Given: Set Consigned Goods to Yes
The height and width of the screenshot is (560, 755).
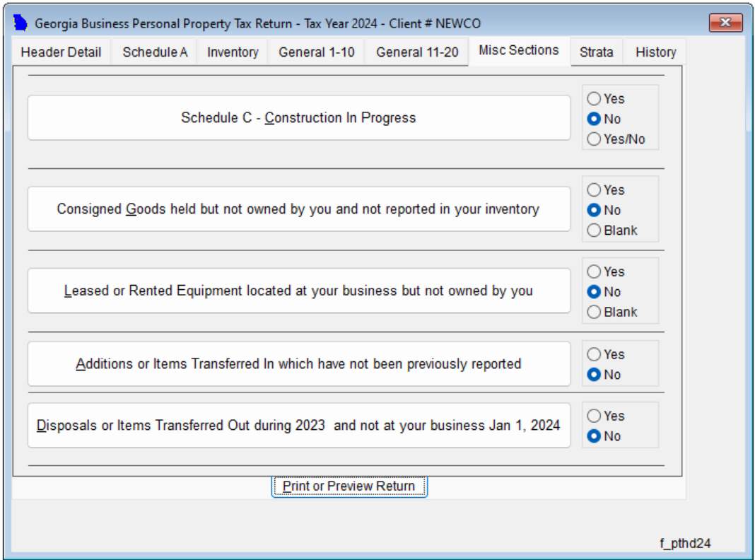Looking at the screenshot, I should (x=595, y=190).
